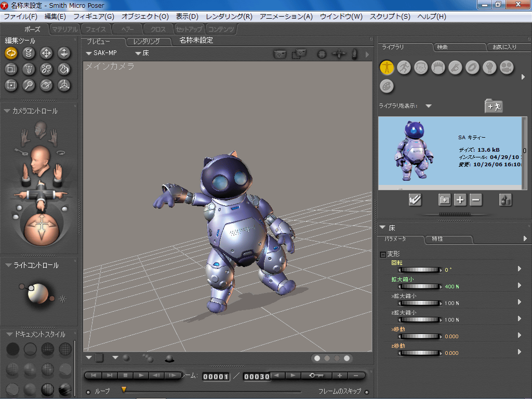Select the Morphing tool
The image size is (532, 399).
click(46, 85)
